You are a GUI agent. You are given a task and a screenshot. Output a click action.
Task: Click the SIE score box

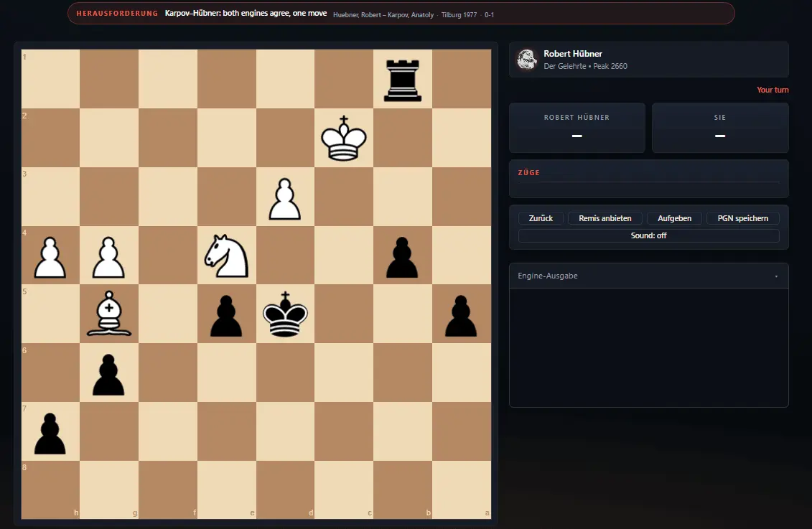tap(720, 127)
